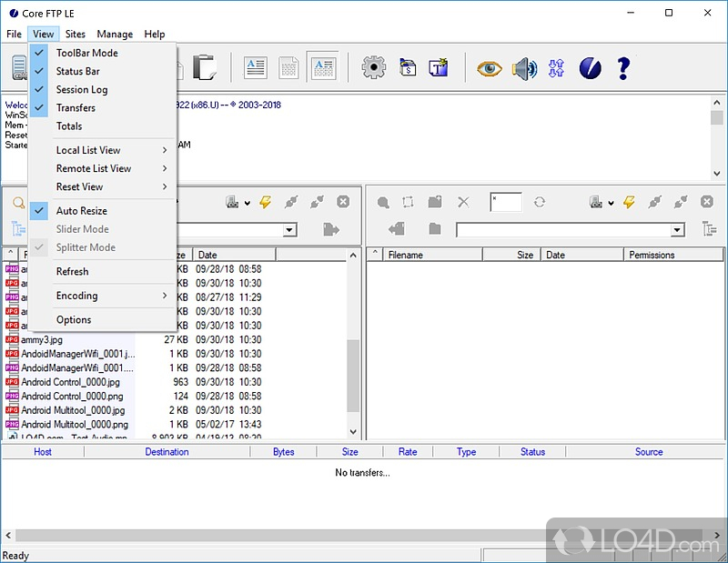Click the delete X icon in the remote pane
This screenshot has height=563, width=728.
(465, 202)
